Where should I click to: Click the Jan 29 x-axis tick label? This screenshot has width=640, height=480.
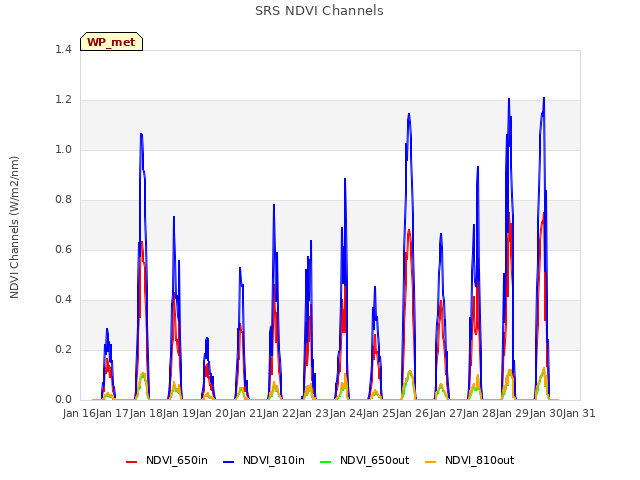513,413
